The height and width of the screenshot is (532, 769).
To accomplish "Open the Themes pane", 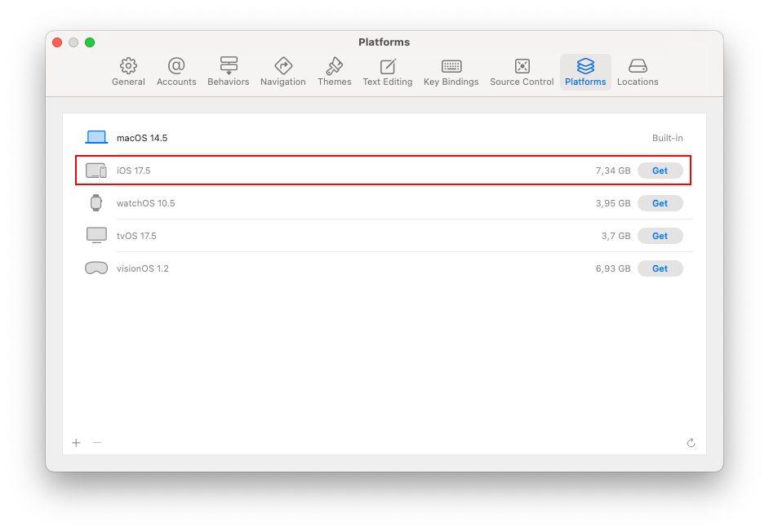I will pos(334,72).
